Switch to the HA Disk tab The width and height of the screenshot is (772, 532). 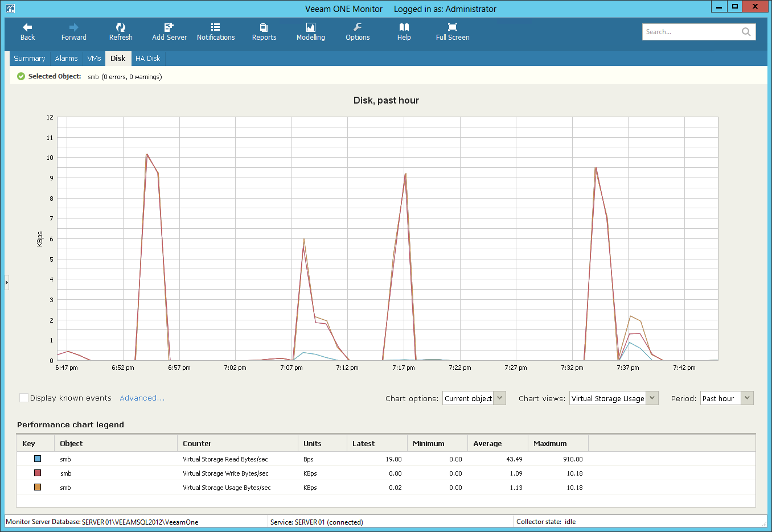(x=148, y=59)
